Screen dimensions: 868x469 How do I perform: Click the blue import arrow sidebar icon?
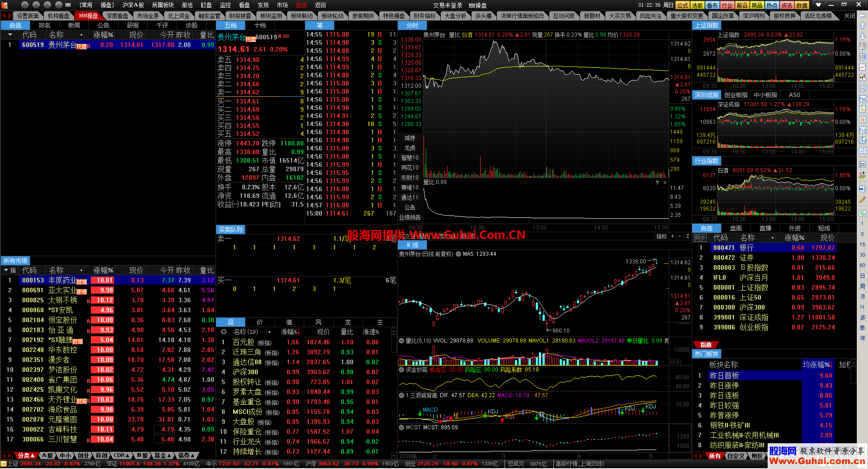click(x=863, y=189)
